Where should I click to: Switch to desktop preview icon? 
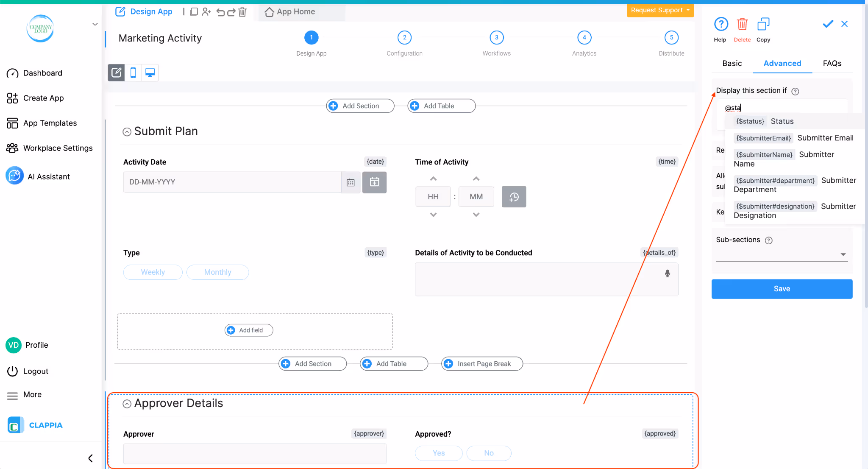click(x=150, y=73)
